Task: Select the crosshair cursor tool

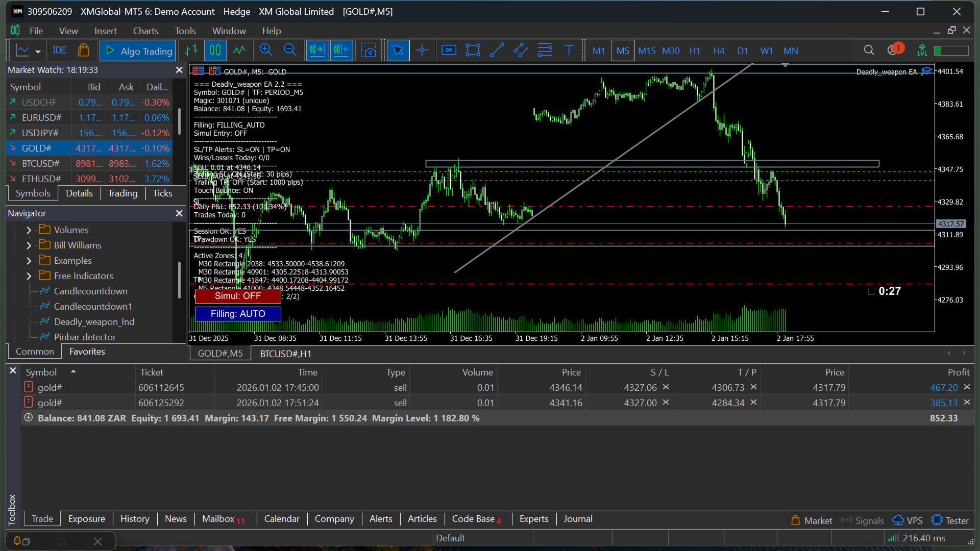Action: [x=422, y=51]
